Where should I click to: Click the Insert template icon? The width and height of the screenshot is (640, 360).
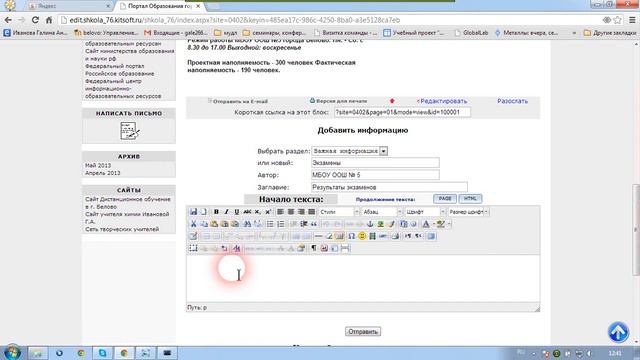335,248
